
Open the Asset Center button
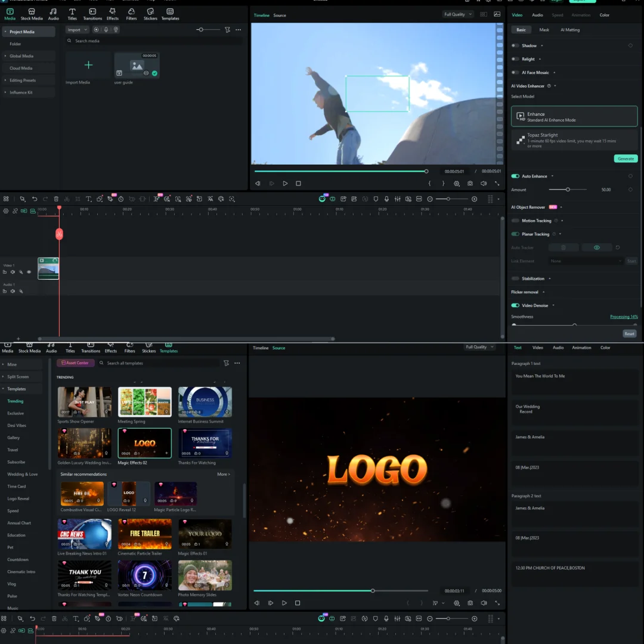[75, 363]
